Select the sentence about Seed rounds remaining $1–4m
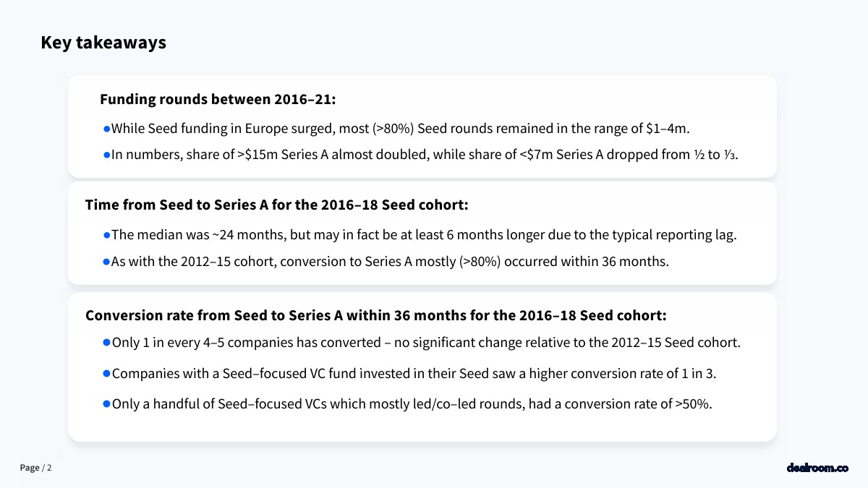 [x=401, y=129]
